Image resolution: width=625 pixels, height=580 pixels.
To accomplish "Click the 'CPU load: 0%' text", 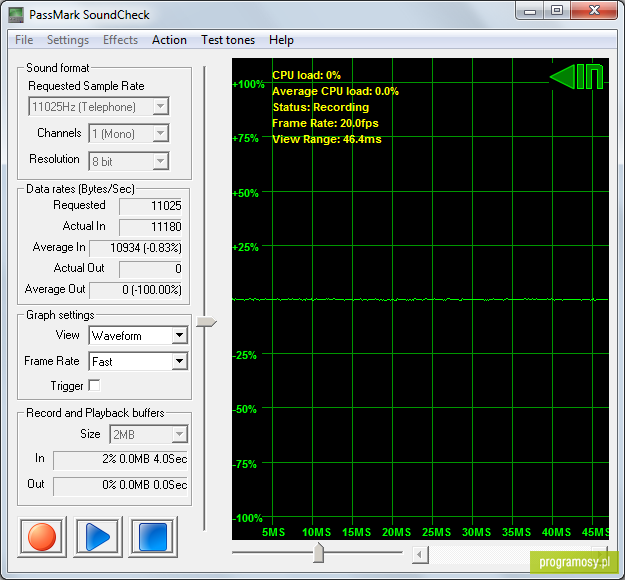I will 307,75.
